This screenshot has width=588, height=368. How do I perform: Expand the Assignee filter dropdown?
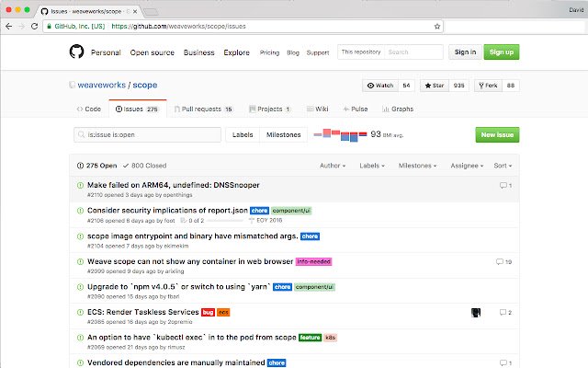click(467, 166)
